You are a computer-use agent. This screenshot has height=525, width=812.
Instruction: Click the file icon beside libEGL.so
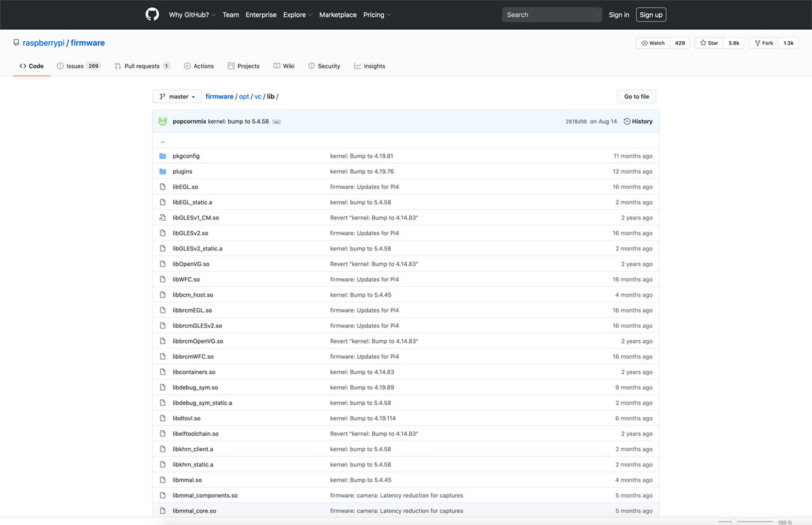coord(162,187)
